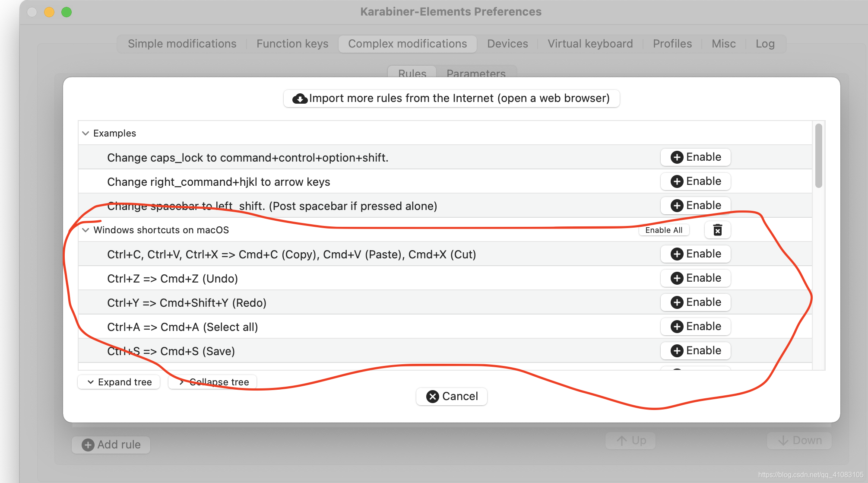Click plus icon for Ctrl+Z Undo rule
Screen dimensions: 868x483
coord(677,278)
